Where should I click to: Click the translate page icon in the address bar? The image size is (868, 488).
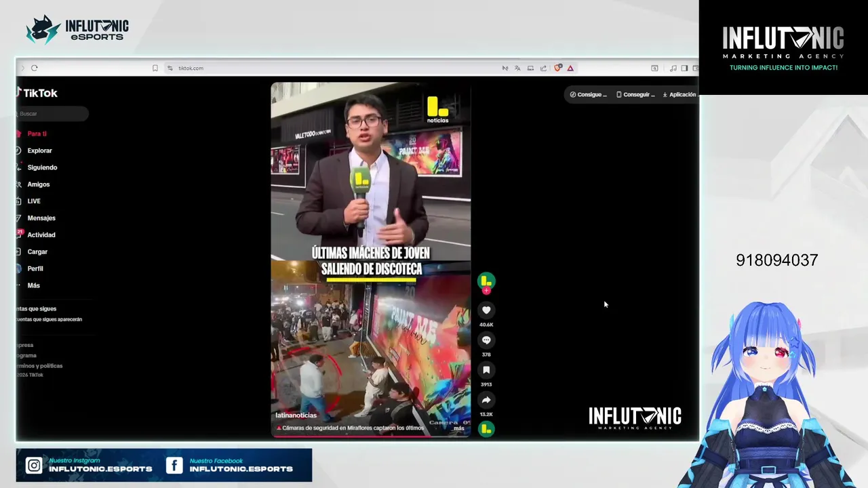point(517,68)
